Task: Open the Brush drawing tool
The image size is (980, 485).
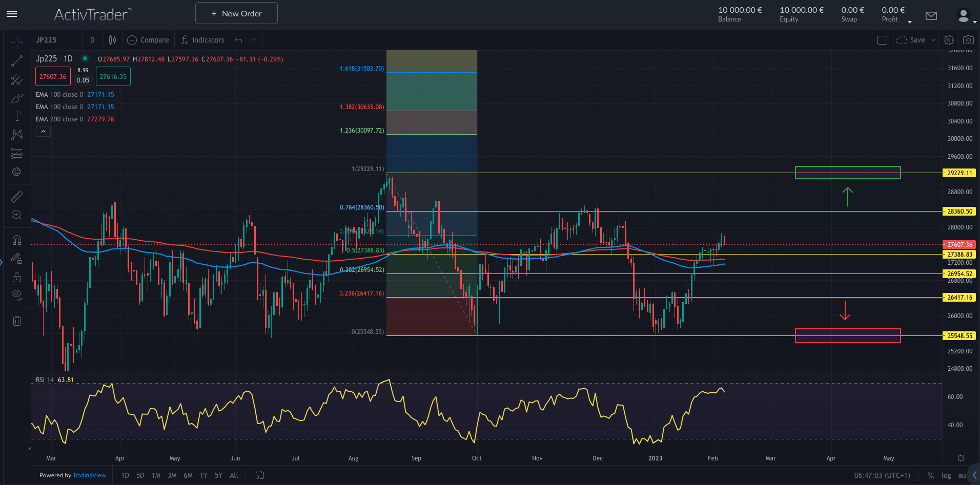Action: 17,98
